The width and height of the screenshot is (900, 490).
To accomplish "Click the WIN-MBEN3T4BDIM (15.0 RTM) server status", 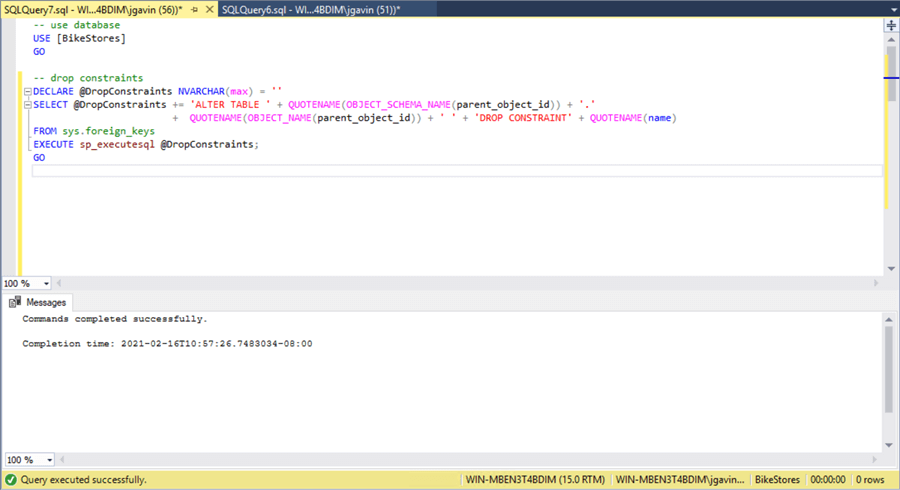I will [x=535, y=480].
